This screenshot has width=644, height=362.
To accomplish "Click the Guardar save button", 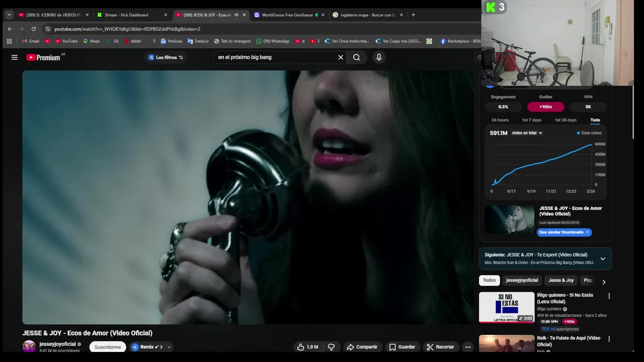I will tap(402, 347).
